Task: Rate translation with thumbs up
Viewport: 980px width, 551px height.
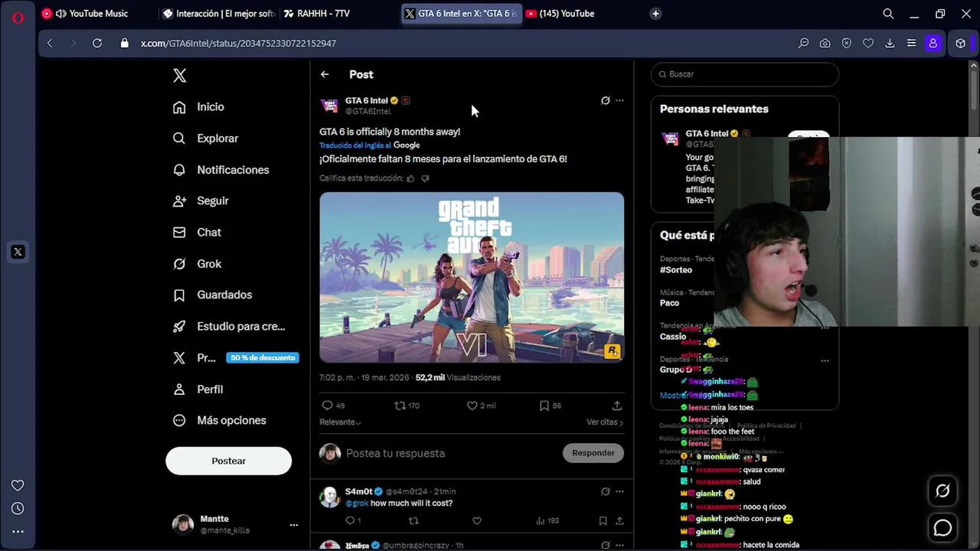Action: point(410,178)
